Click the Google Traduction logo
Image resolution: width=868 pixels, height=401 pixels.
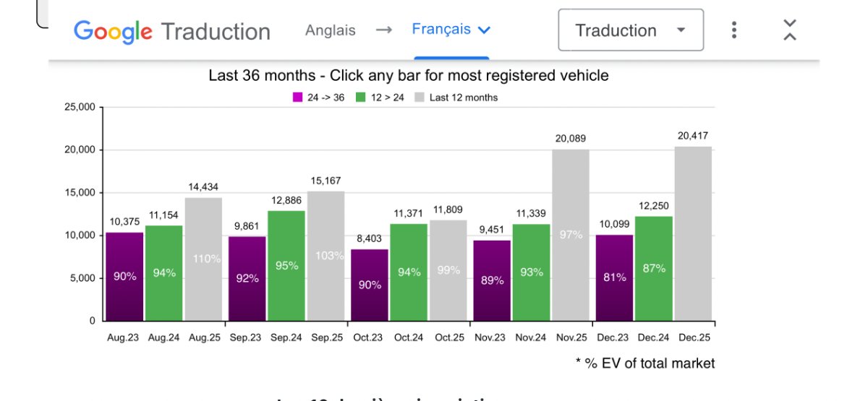pos(171,31)
